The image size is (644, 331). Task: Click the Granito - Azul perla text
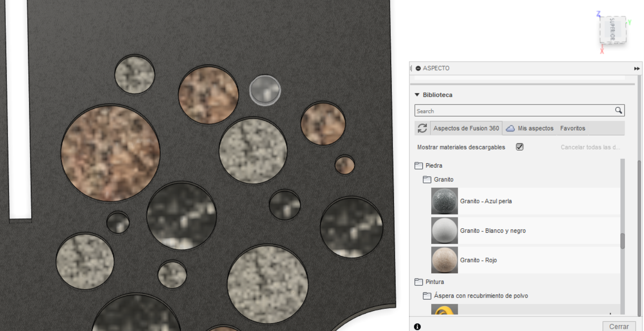click(x=486, y=201)
